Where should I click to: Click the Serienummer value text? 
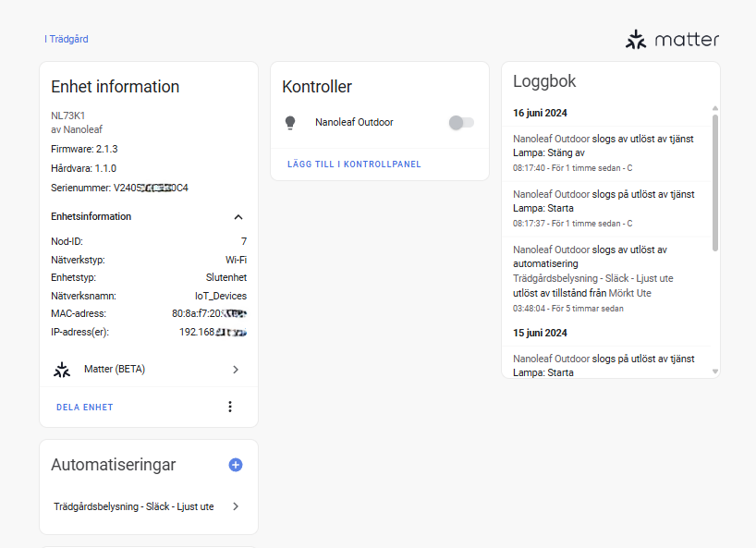point(151,188)
